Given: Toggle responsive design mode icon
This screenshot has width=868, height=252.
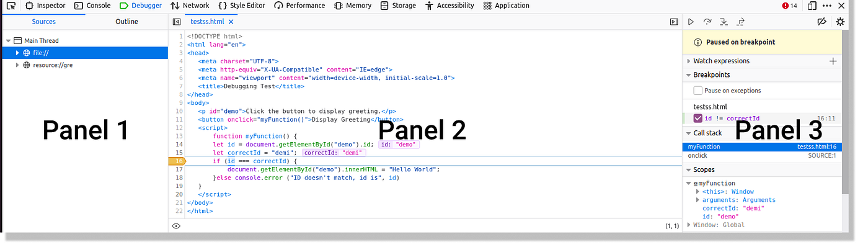Looking at the screenshot, I should tap(812, 6).
